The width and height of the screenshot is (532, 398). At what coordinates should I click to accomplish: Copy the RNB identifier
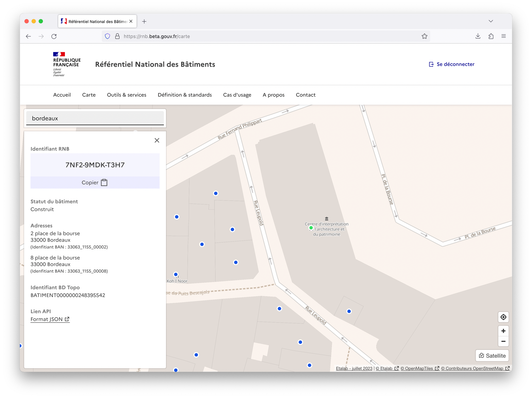(x=95, y=183)
